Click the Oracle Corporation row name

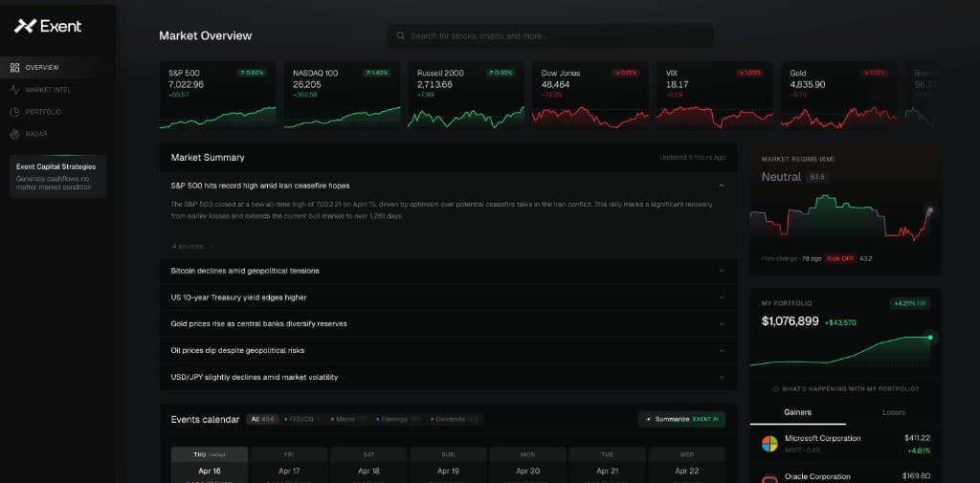[x=817, y=476]
